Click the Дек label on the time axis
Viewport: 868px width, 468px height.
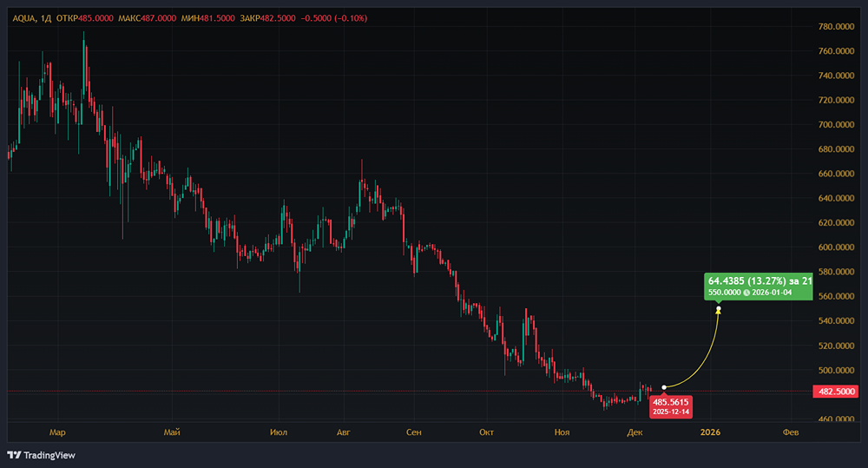tap(635, 432)
